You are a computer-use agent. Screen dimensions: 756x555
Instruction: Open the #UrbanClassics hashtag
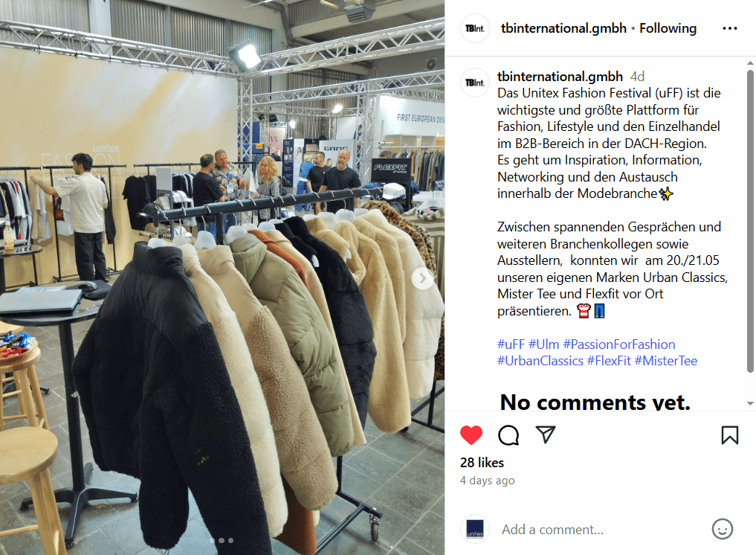click(x=540, y=361)
